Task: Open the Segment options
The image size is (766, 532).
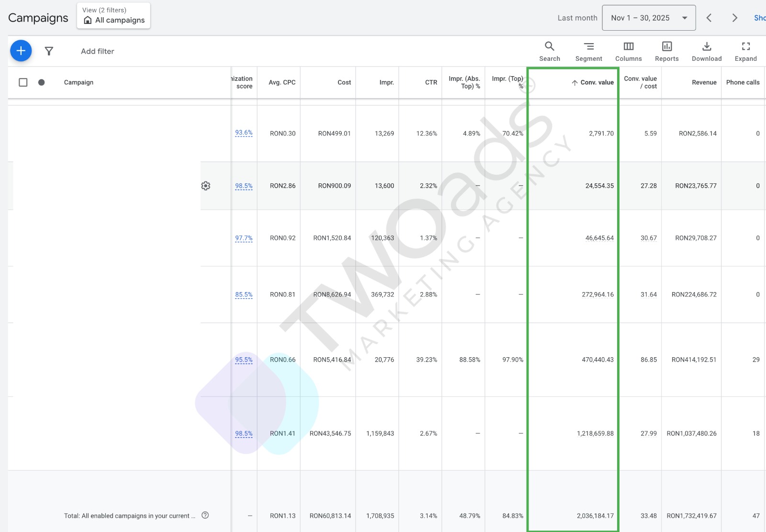Action: click(588, 51)
